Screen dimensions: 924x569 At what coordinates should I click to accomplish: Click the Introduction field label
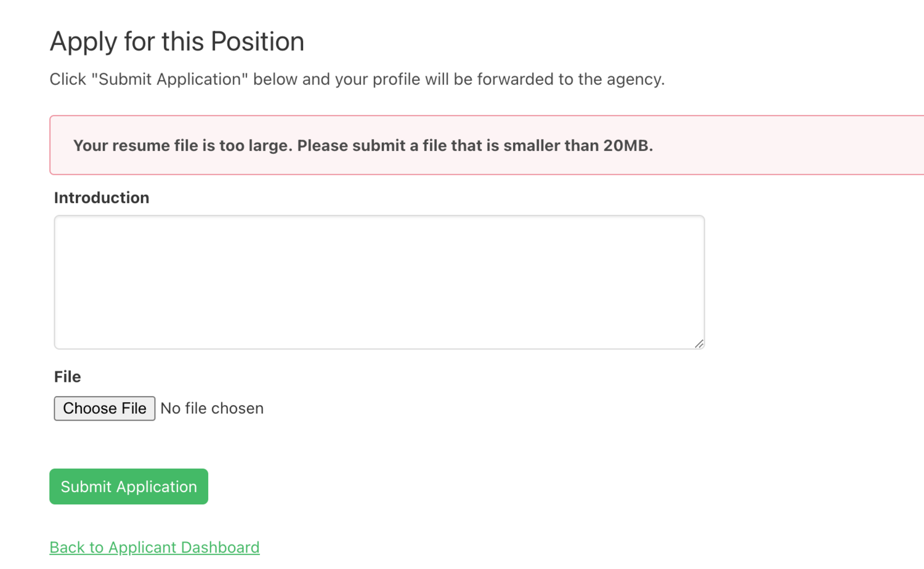tap(102, 198)
